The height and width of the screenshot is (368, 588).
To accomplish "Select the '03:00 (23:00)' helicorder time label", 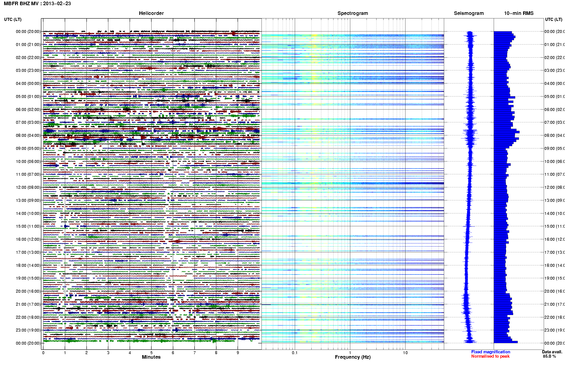I will [x=28, y=71].
